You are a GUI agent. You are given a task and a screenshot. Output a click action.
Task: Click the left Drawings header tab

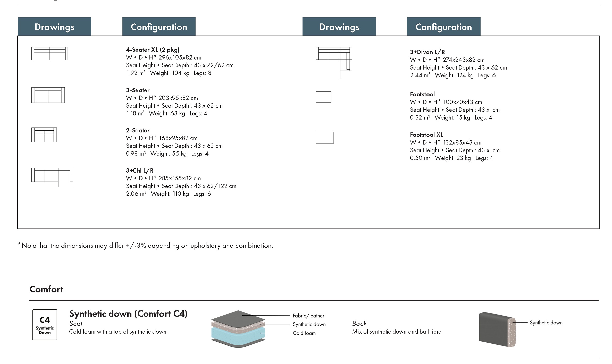click(x=54, y=27)
